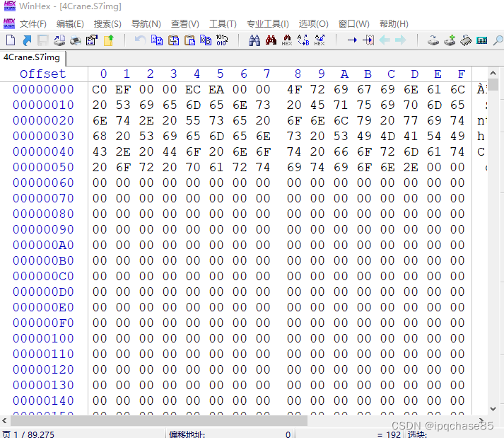Open the 编辑(E) menu
Image resolution: width=504 pixels, height=438 pixels.
pos(70,24)
